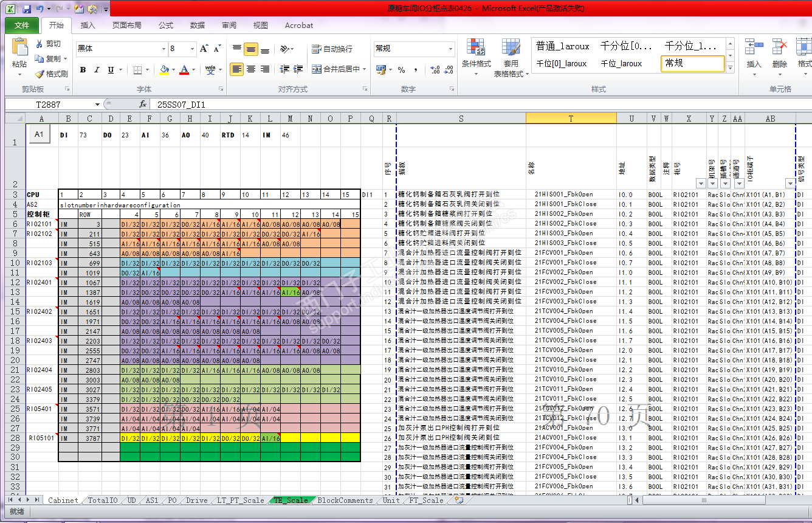Click the percent style icon
Image resolution: width=812 pixels, height=523 pixels.
coord(401,70)
